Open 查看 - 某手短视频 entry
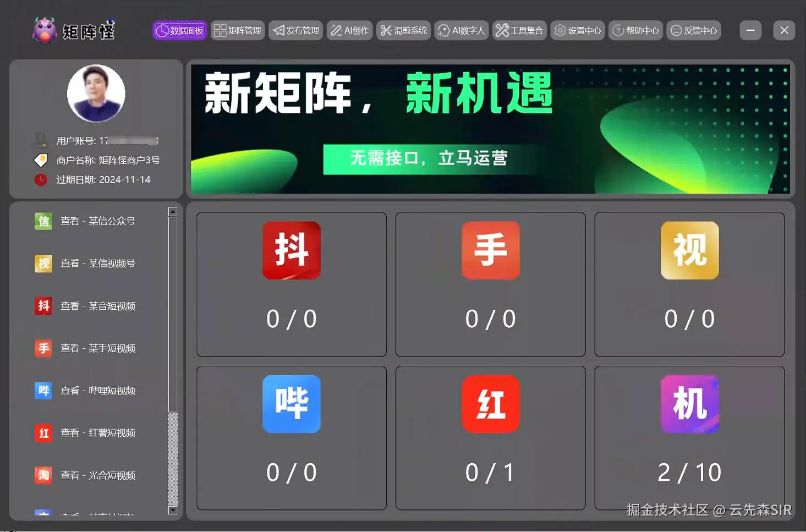 tap(98, 348)
